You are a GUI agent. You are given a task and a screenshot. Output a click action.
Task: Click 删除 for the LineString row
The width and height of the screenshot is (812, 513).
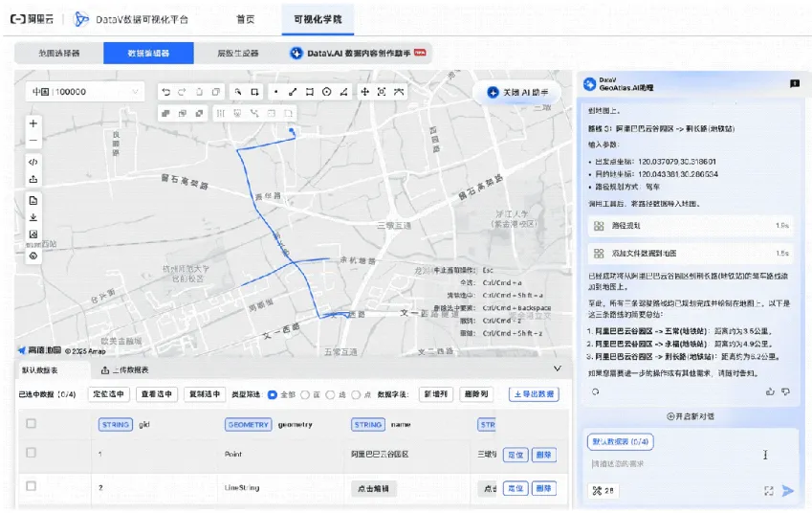[x=544, y=487]
